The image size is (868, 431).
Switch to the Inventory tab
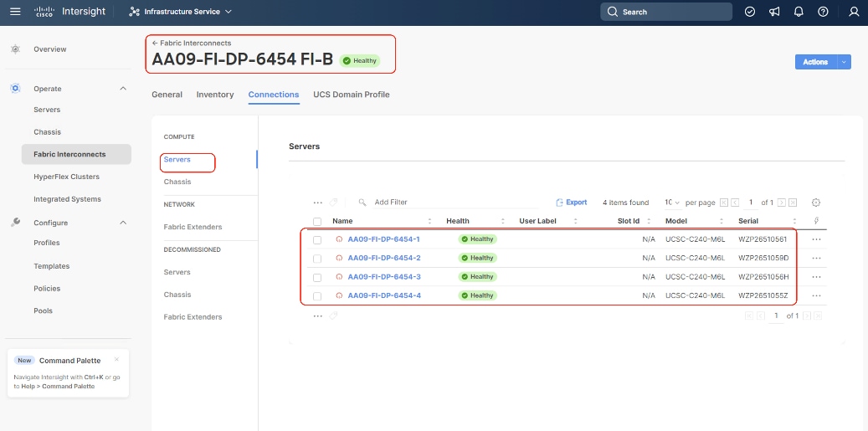[215, 95]
